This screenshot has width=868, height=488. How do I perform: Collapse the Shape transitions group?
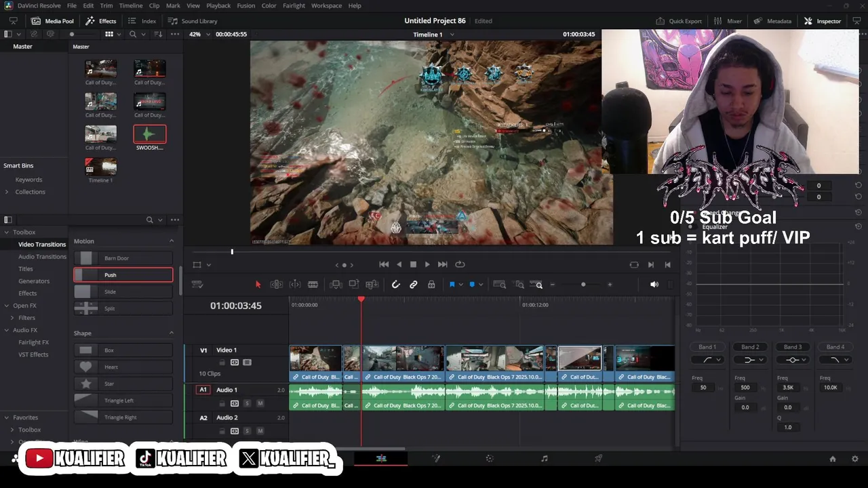tap(171, 333)
